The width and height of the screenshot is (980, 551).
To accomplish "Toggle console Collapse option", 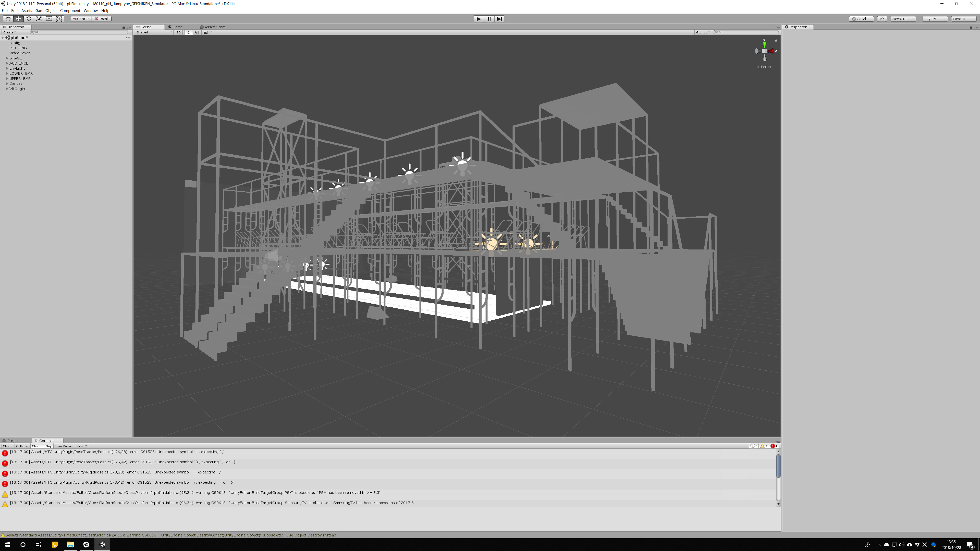I will point(22,446).
